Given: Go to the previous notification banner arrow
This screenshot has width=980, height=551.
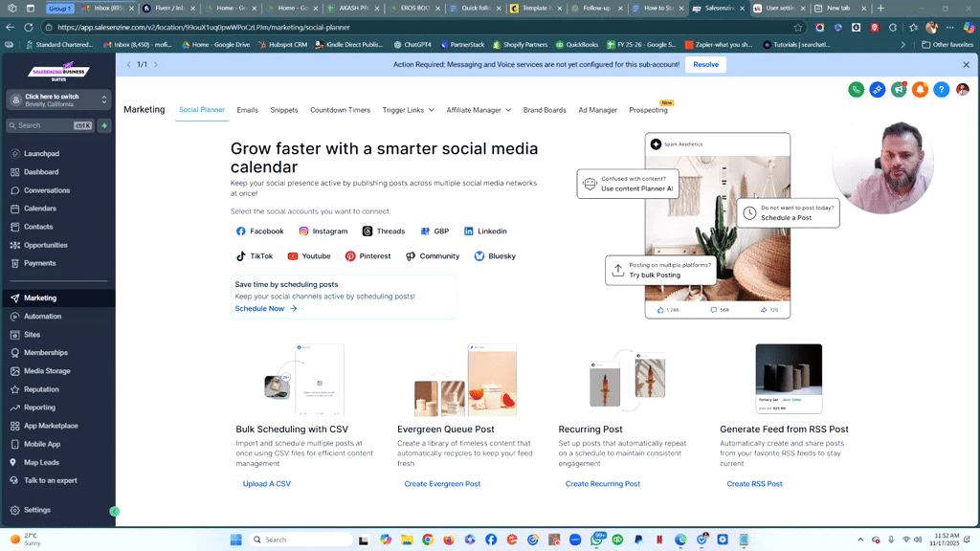Looking at the screenshot, I should [x=129, y=65].
